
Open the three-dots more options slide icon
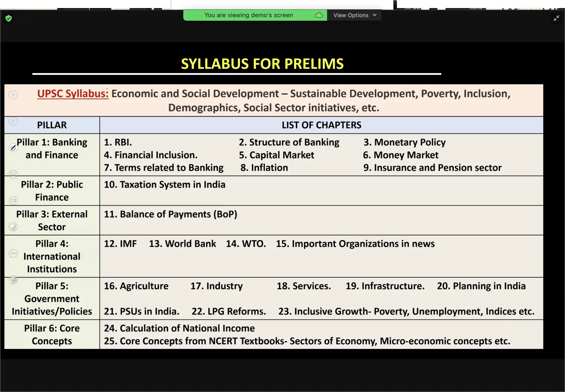click(13, 253)
